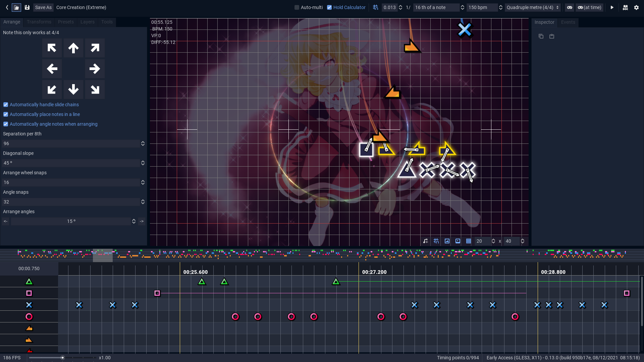Click the down-right arrange arrow
Screen dimensions: 644x362
(x=95, y=89)
